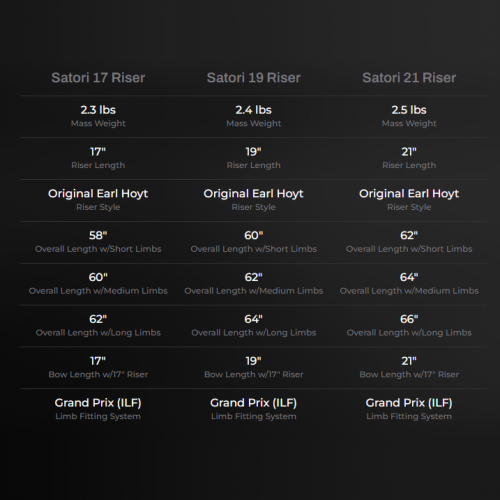Click the 2.4 lbs mass weight value

[x=254, y=110]
